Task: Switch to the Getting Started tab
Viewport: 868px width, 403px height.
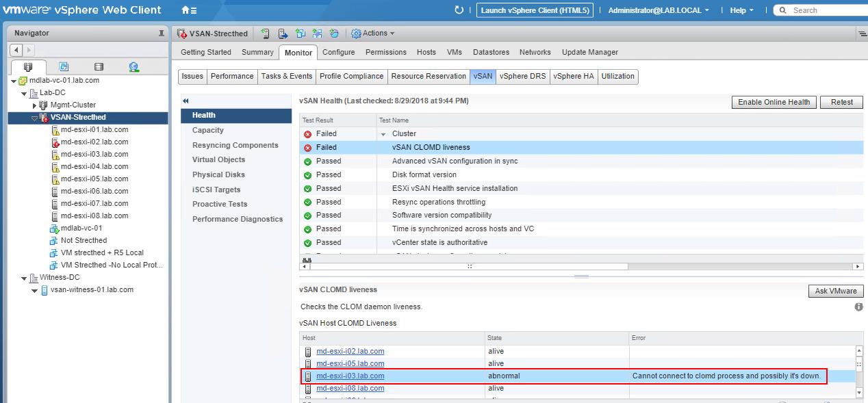Action: [206, 52]
